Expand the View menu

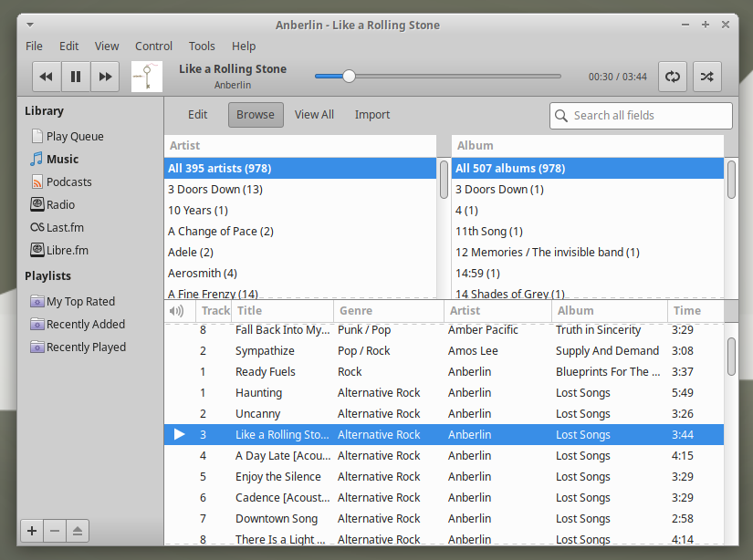pyautogui.click(x=107, y=46)
